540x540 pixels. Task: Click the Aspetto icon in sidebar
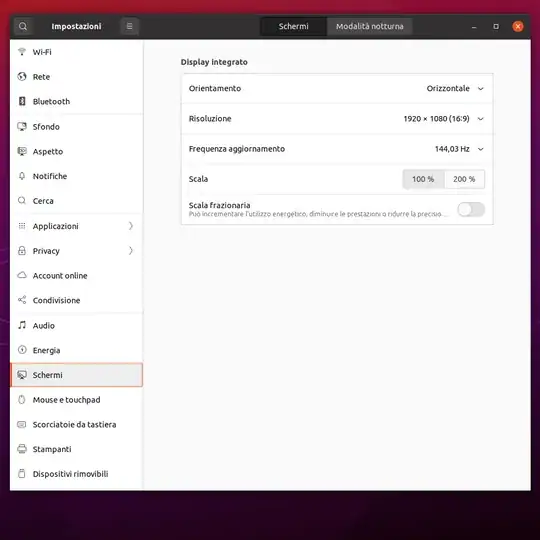pos(22,151)
